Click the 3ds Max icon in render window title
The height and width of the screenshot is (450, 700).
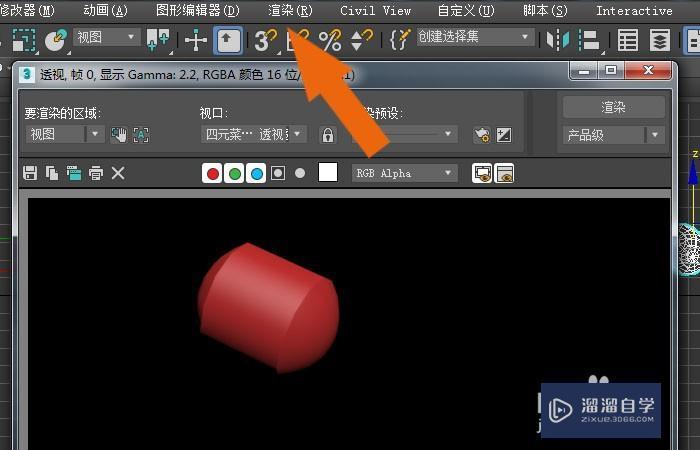[27, 75]
